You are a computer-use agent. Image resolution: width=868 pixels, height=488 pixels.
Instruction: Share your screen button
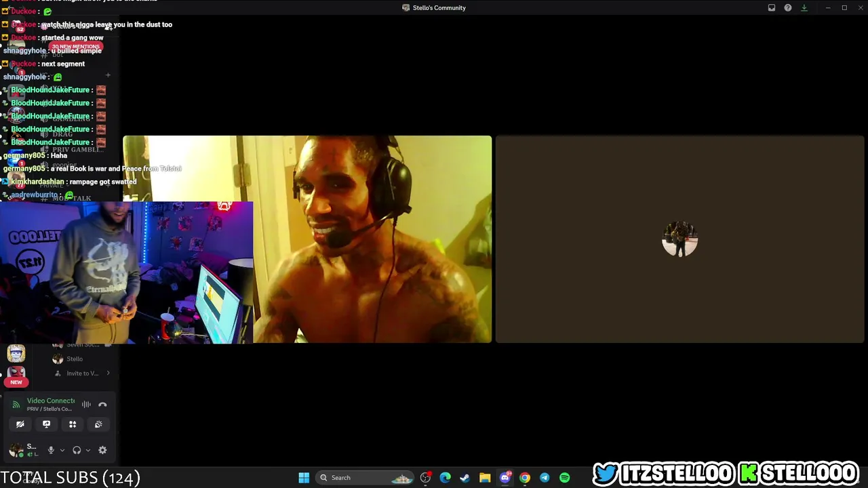coord(46,424)
